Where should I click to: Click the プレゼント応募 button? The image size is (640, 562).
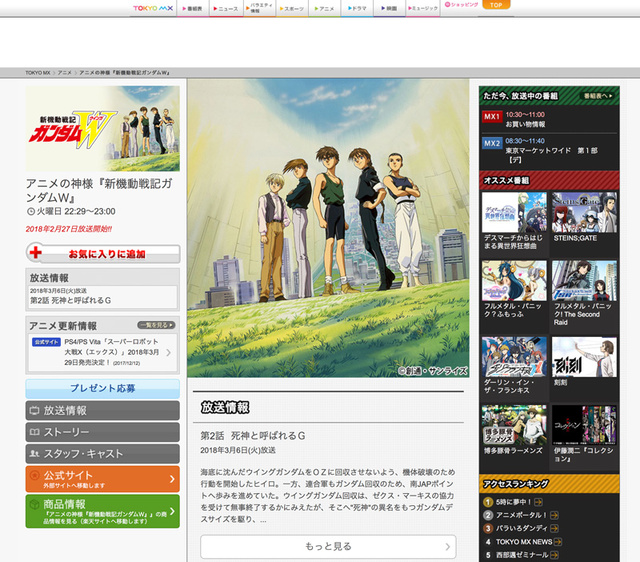102,389
